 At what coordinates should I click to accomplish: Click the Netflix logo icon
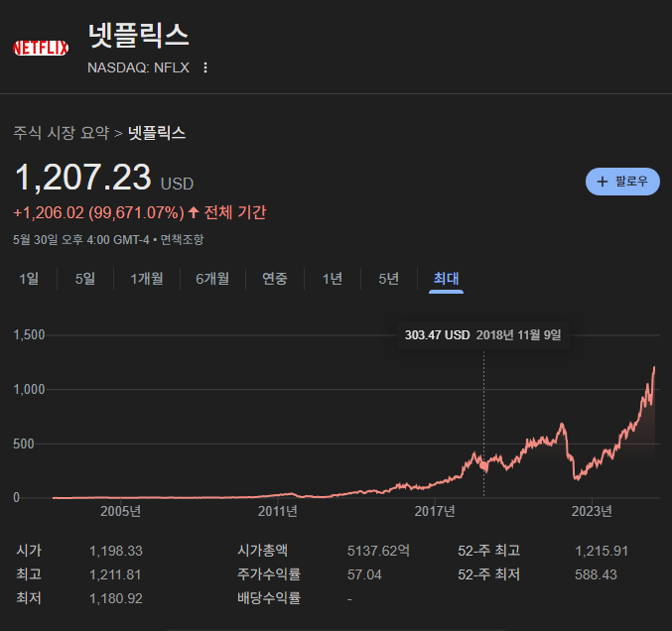click(x=41, y=48)
